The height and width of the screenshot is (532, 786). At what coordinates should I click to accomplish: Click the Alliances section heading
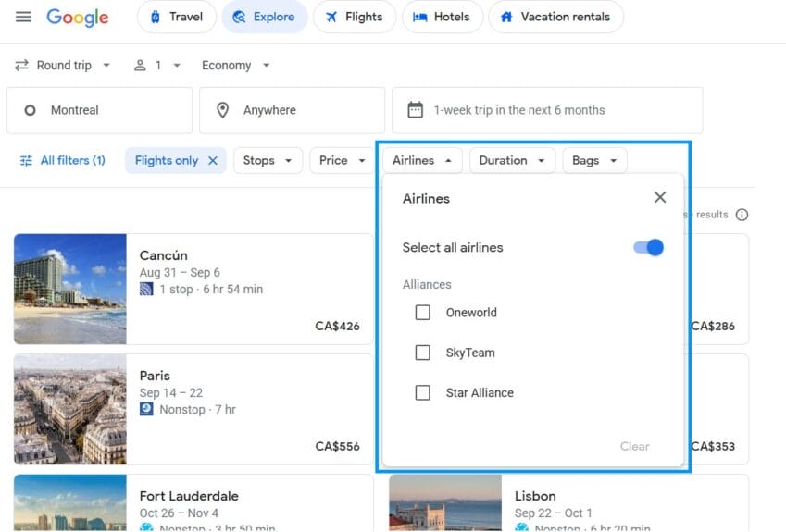pos(427,285)
